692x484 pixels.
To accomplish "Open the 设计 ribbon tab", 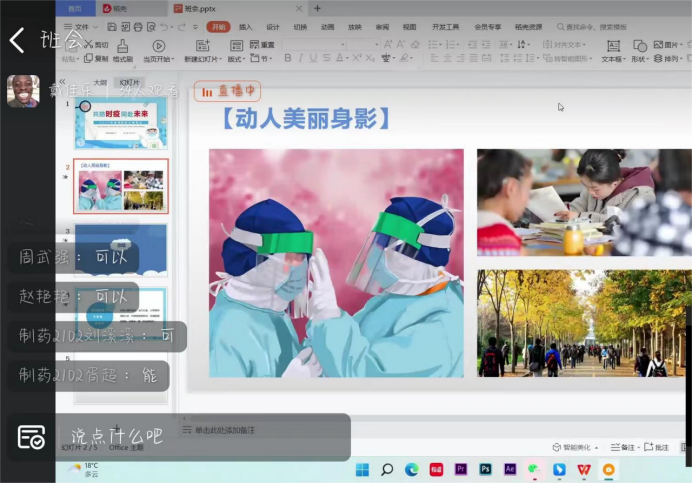I will [272, 27].
